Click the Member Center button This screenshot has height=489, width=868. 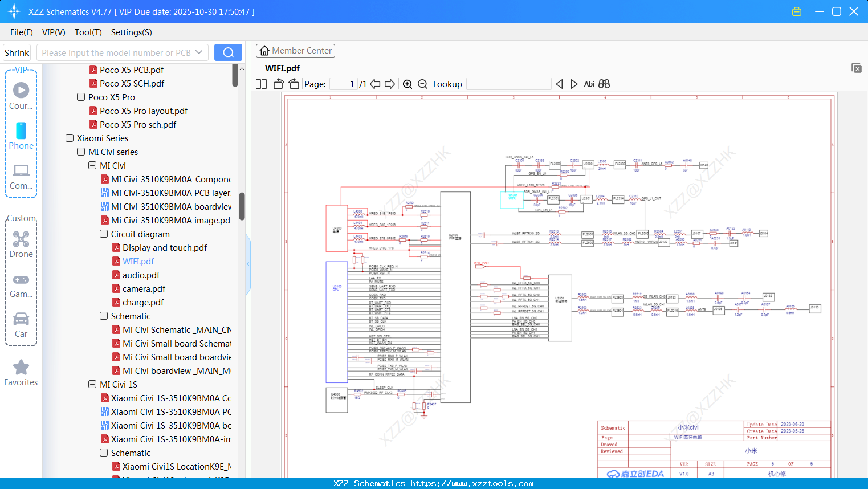[295, 51]
